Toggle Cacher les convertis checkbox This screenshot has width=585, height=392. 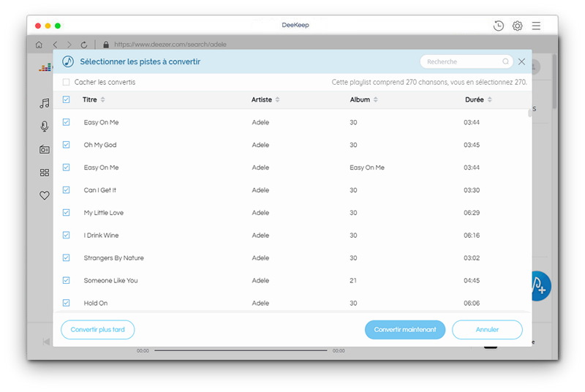[66, 82]
